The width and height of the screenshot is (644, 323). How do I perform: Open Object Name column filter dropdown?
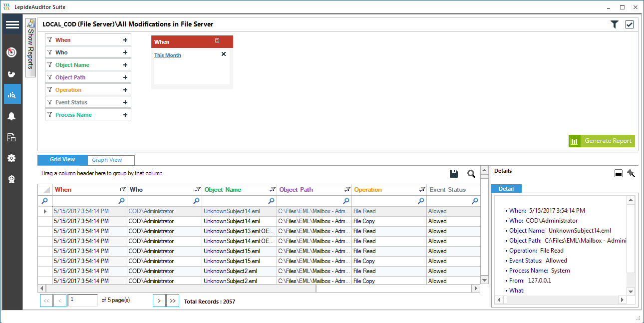pyautogui.click(x=273, y=190)
